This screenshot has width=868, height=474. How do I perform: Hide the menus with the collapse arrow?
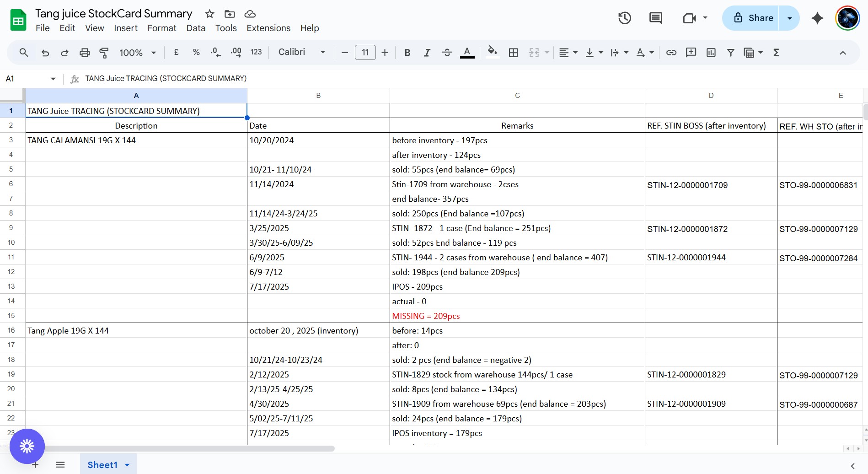coord(843,53)
